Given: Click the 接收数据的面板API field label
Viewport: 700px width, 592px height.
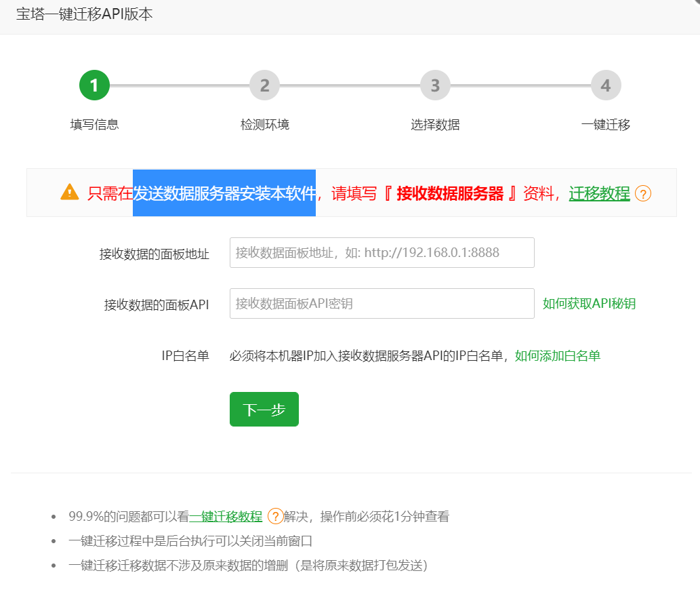Looking at the screenshot, I should [x=157, y=304].
